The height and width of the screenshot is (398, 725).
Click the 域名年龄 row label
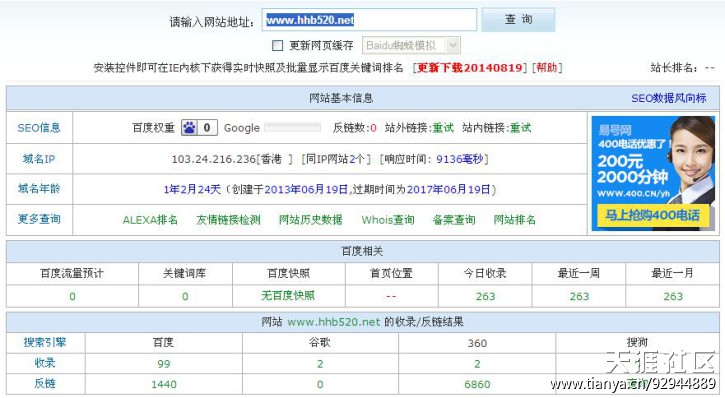[39, 189]
